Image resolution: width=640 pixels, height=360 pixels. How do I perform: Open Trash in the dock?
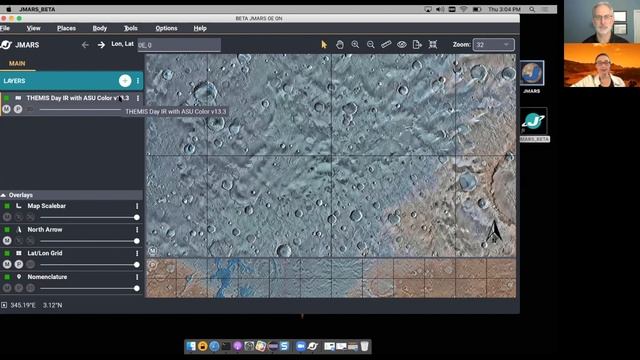point(364,346)
